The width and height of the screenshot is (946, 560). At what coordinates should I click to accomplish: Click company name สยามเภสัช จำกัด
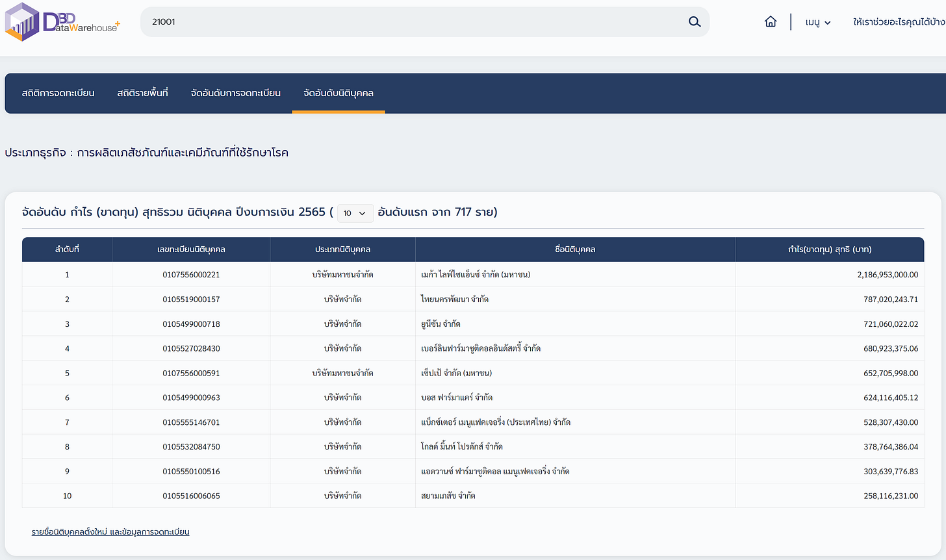tap(448, 496)
